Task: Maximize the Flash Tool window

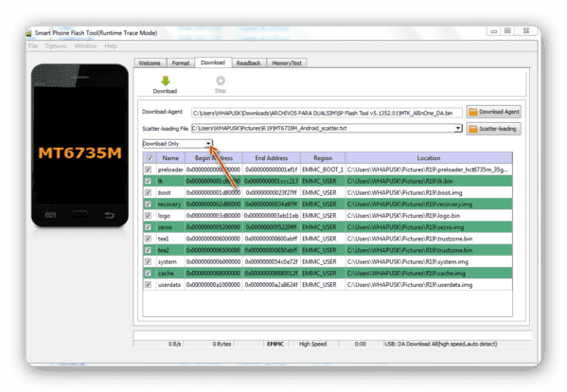Action: coord(507,31)
